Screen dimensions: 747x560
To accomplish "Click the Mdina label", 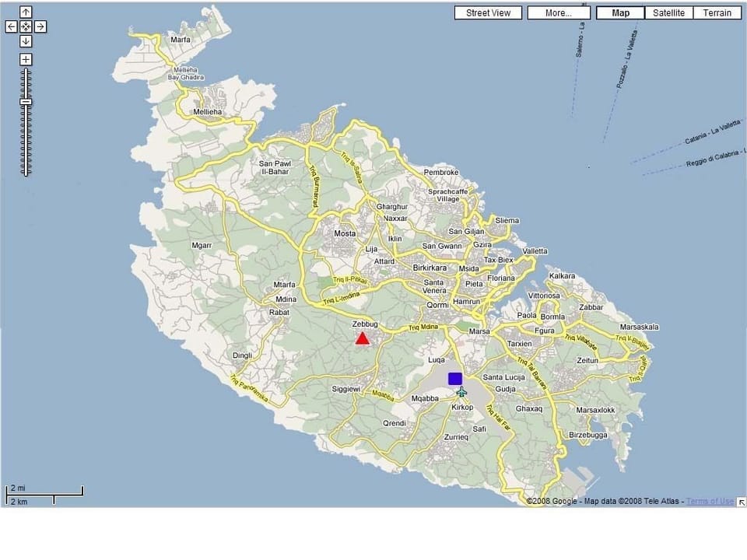I will coord(286,299).
